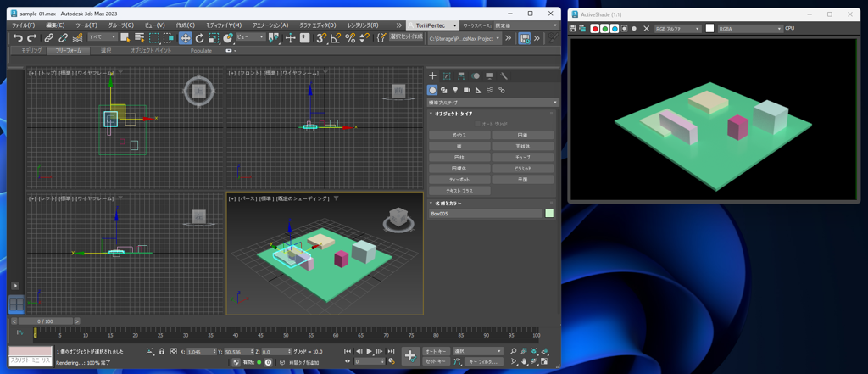Open the 標準プリミティブ dropdown
The height and width of the screenshot is (374, 868).
pos(493,103)
